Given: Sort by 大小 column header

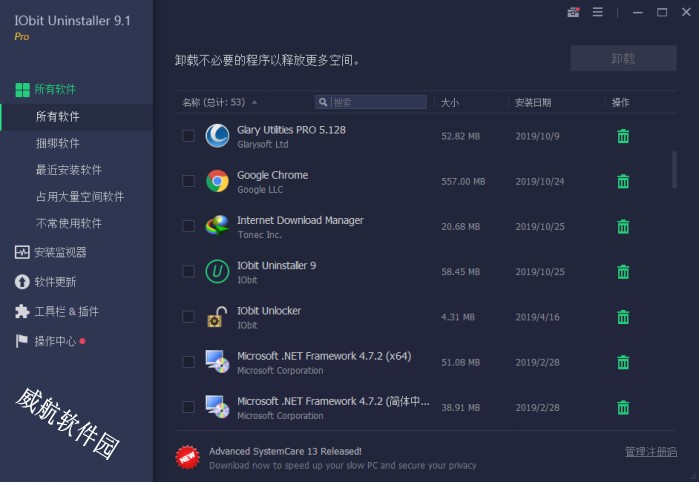Looking at the screenshot, I should (450, 103).
